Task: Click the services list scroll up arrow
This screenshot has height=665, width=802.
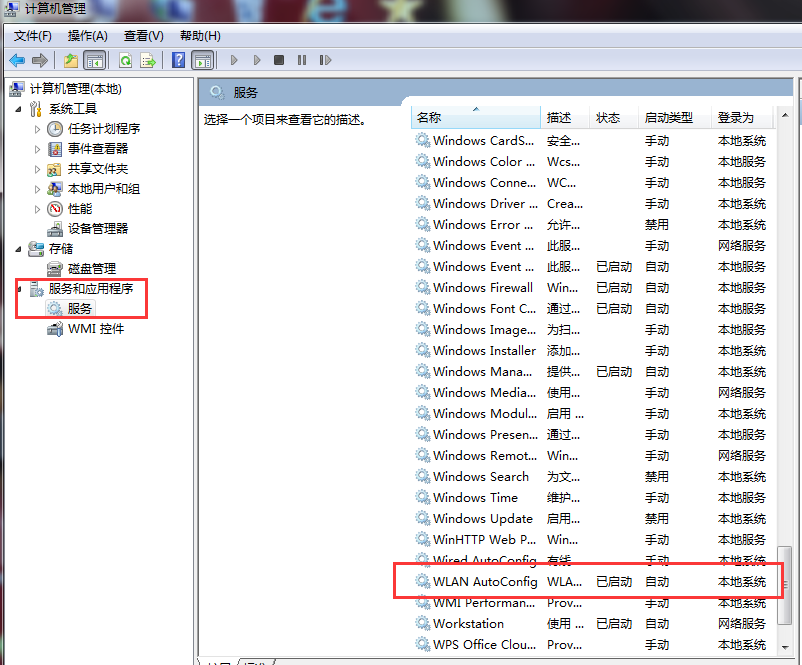Action: (785, 116)
